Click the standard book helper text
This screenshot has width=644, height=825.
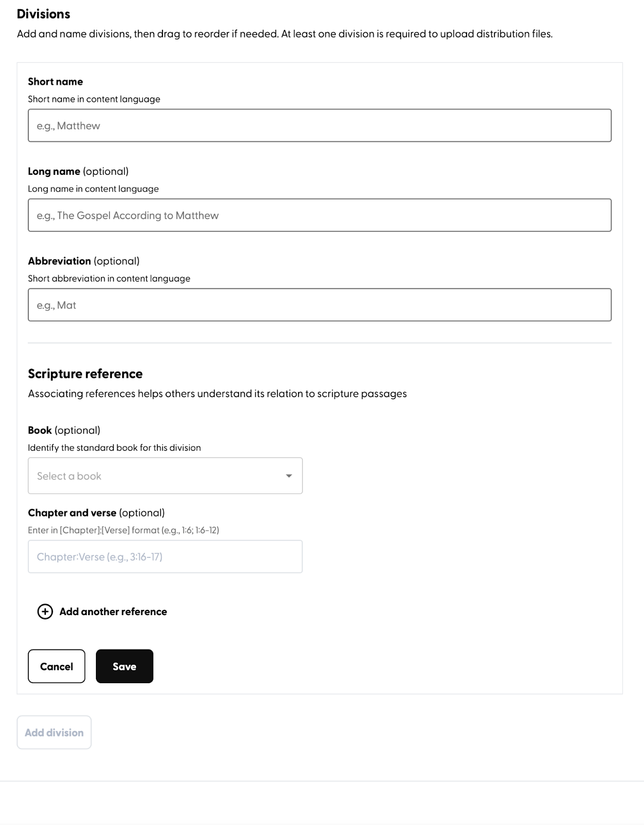[114, 448]
